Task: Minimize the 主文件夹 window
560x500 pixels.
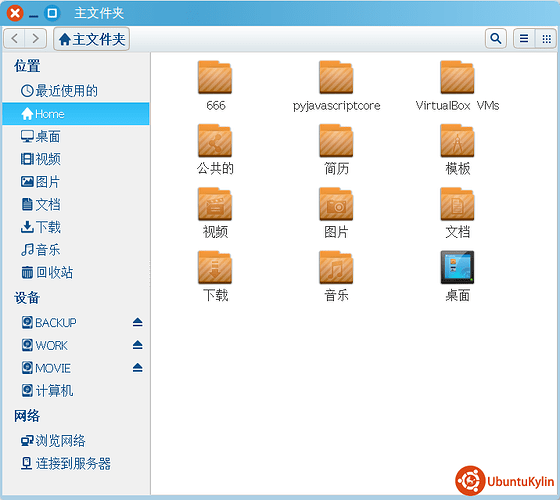Action: (34, 16)
